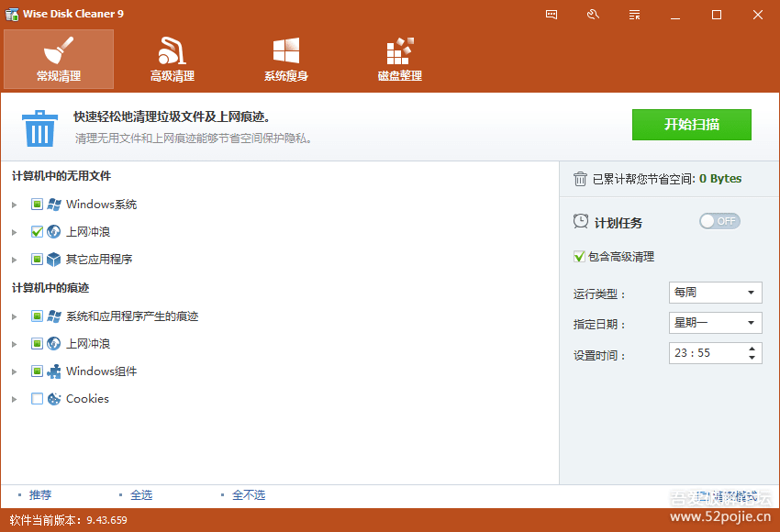Expand the Cookies node

tap(15, 399)
